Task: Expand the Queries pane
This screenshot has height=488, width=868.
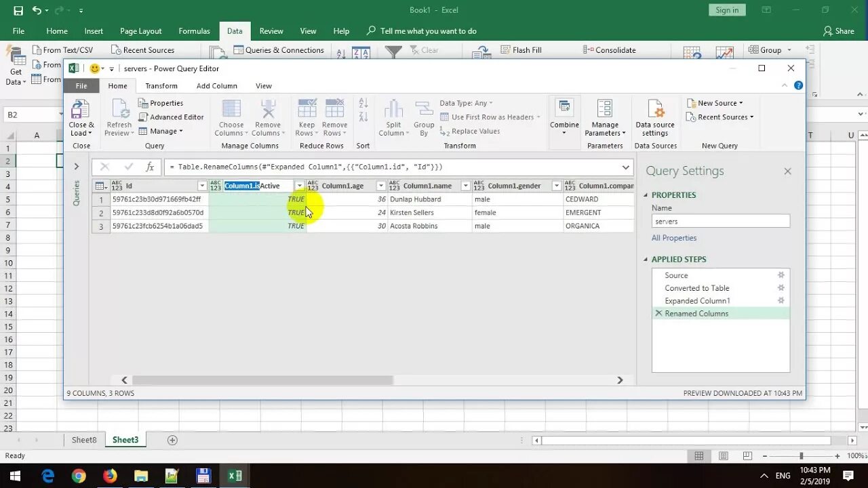Action: [76, 166]
